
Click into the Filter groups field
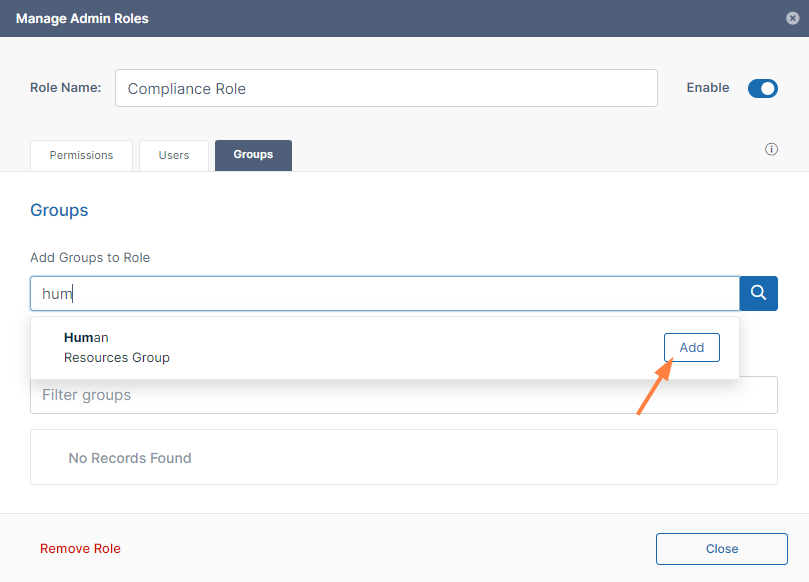(x=404, y=396)
